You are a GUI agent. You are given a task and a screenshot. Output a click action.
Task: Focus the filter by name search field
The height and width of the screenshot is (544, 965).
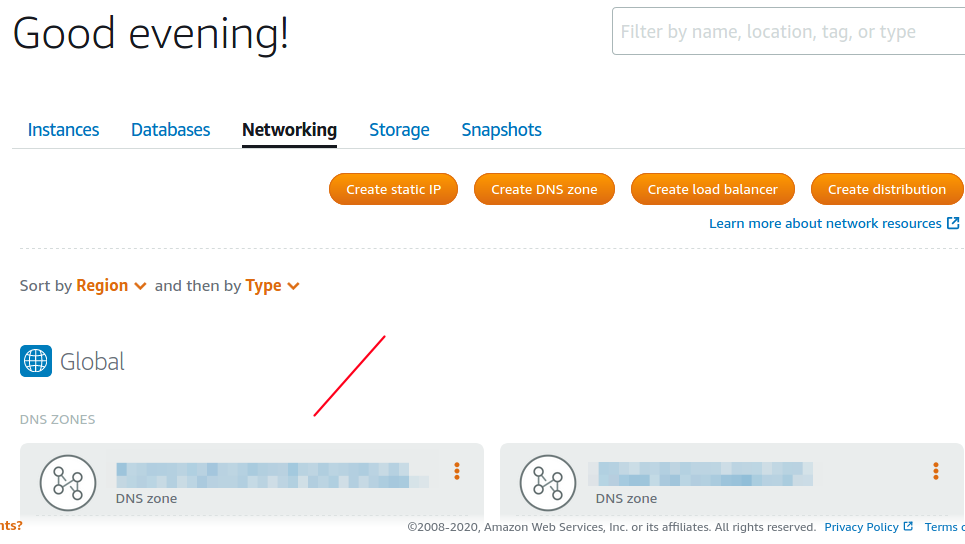pyautogui.click(x=788, y=31)
